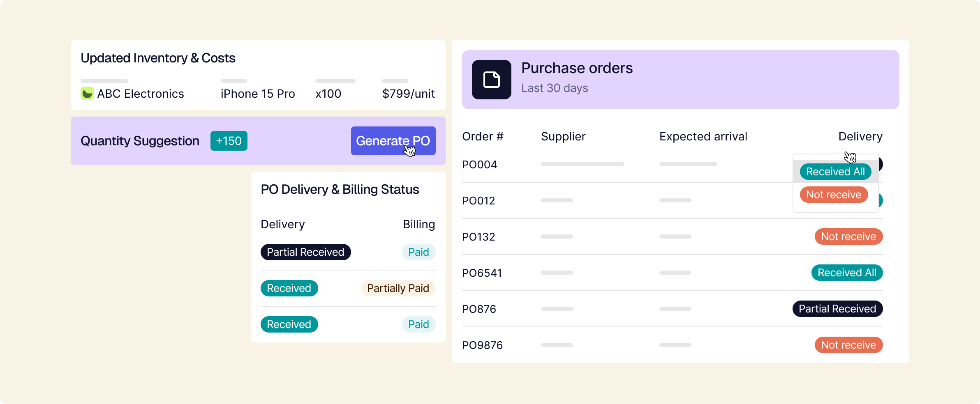Click the Paid badge beside Partial Received
Viewport: 980px width, 404px height.
(418, 252)
